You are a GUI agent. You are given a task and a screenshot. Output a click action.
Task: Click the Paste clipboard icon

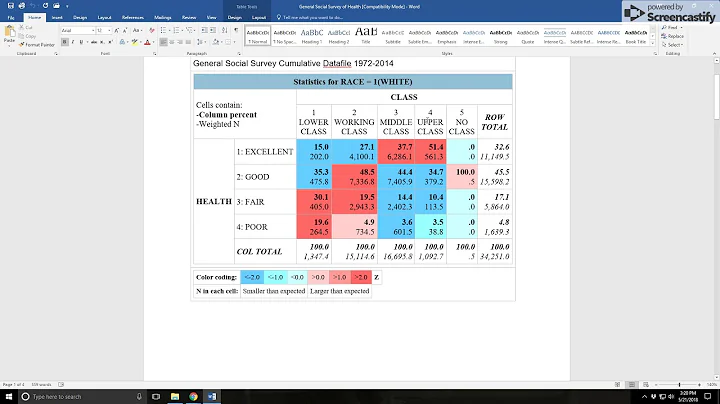click(10, 32)
